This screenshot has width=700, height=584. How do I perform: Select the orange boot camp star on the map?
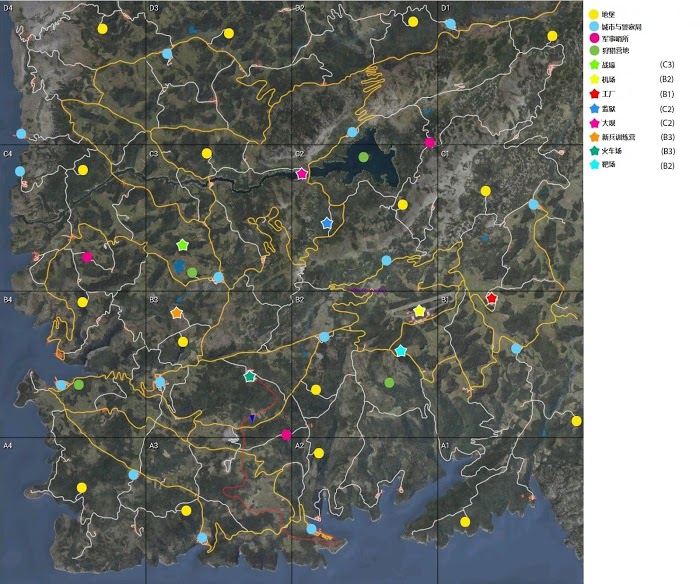click(176, 313)
